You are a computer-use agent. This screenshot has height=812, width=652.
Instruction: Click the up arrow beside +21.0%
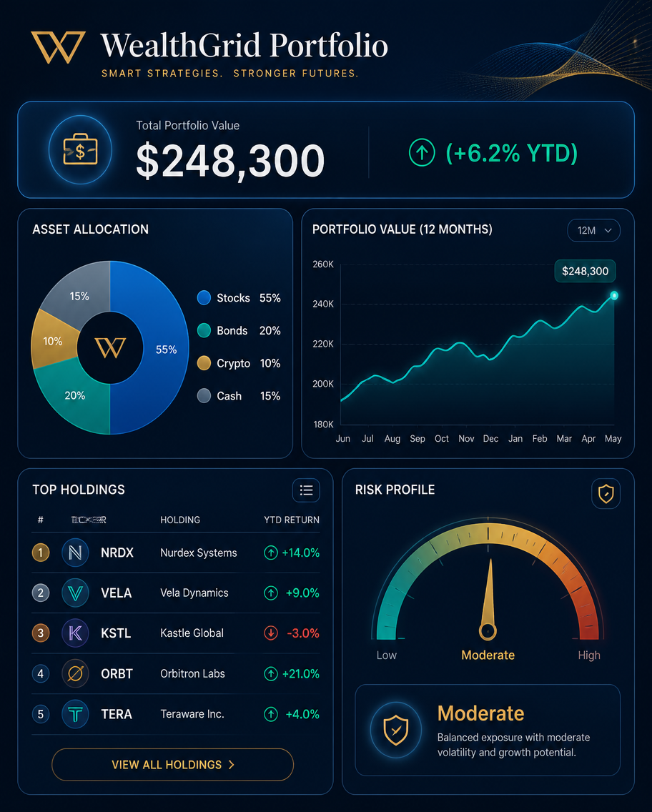click(x=271, y=674)
